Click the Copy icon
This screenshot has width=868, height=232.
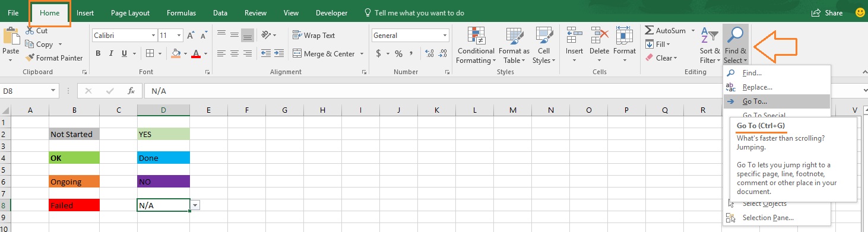(x=30, y=45)
